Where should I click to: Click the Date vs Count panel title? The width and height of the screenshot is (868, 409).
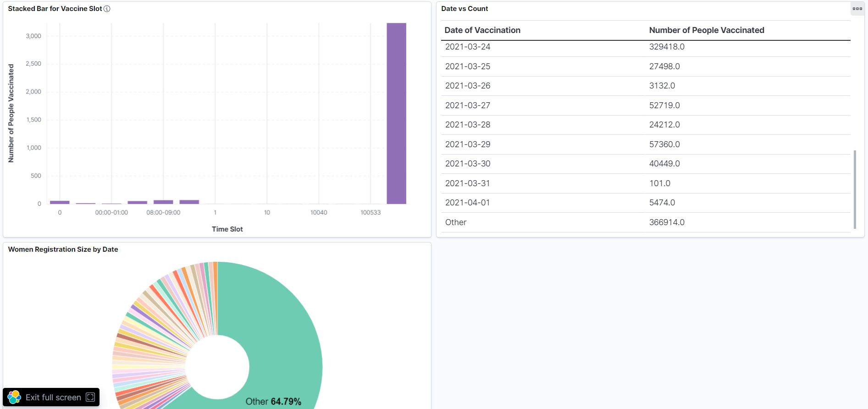[x=464, y=9]
